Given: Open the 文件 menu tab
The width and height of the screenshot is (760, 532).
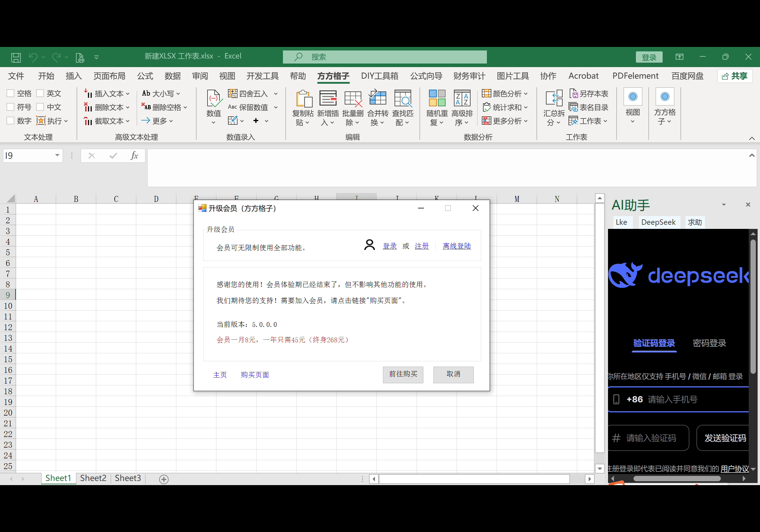Looking at the screenshot, I should click(x=16, y=76).
